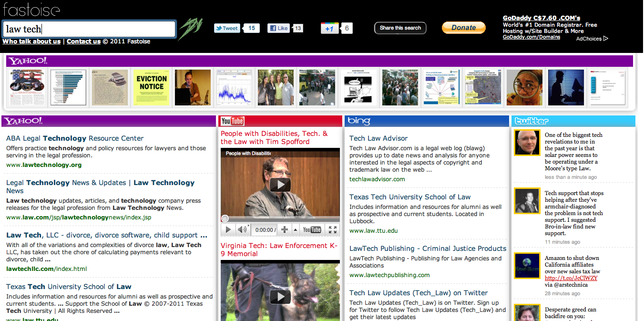Start the Virginia Tech K-9 Memorial video
The height and width of the screenshot is (321, 644).
pos(280,297)
